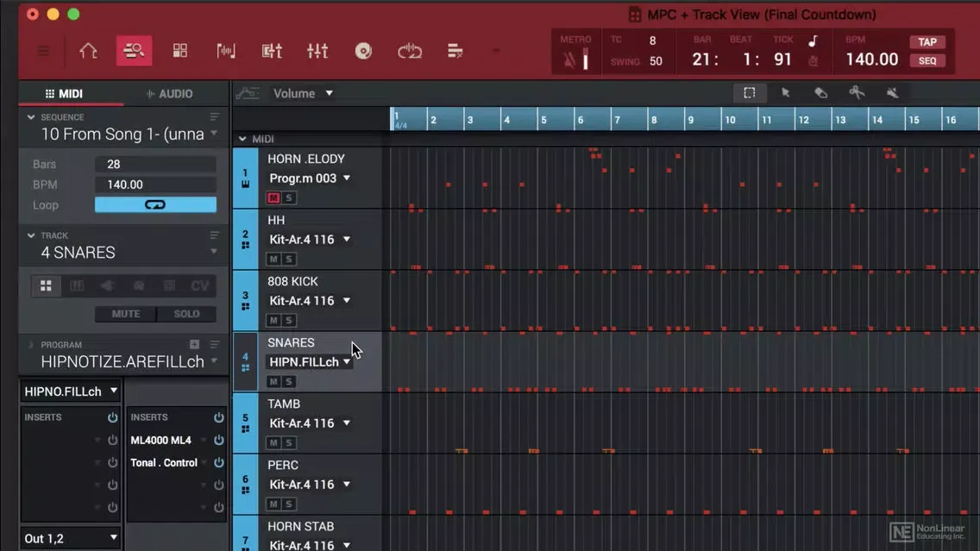Add a new program with plus icon
The width and height of the screenshot is (980, 551).
coord(194,344)
